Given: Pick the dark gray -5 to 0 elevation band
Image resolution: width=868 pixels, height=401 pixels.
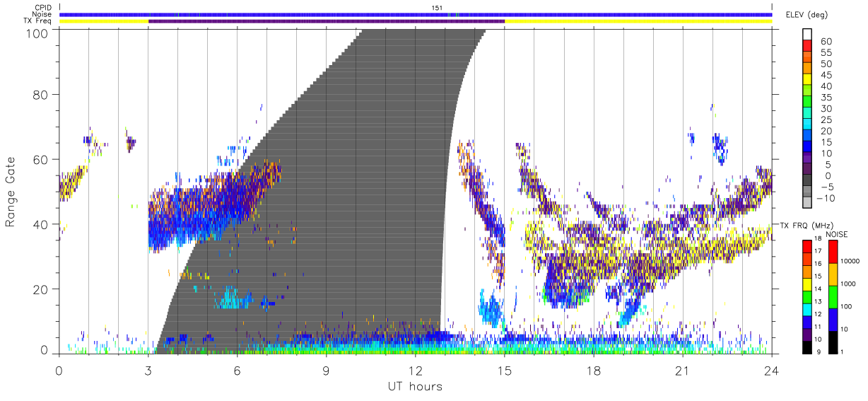Looking at the screenshot, I should click(807, 181).
